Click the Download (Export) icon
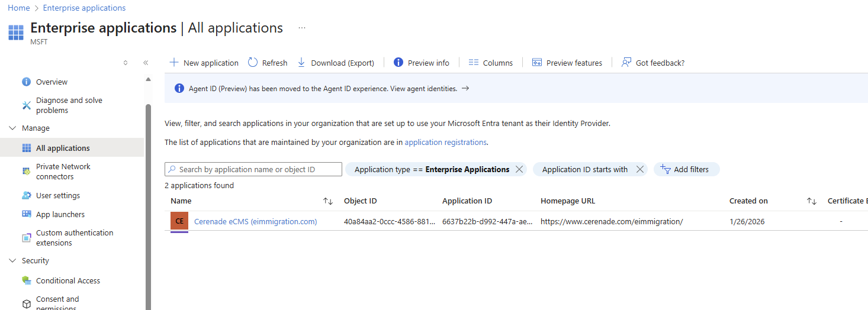This screenshot has width=868, height=310. pos(301,63)
